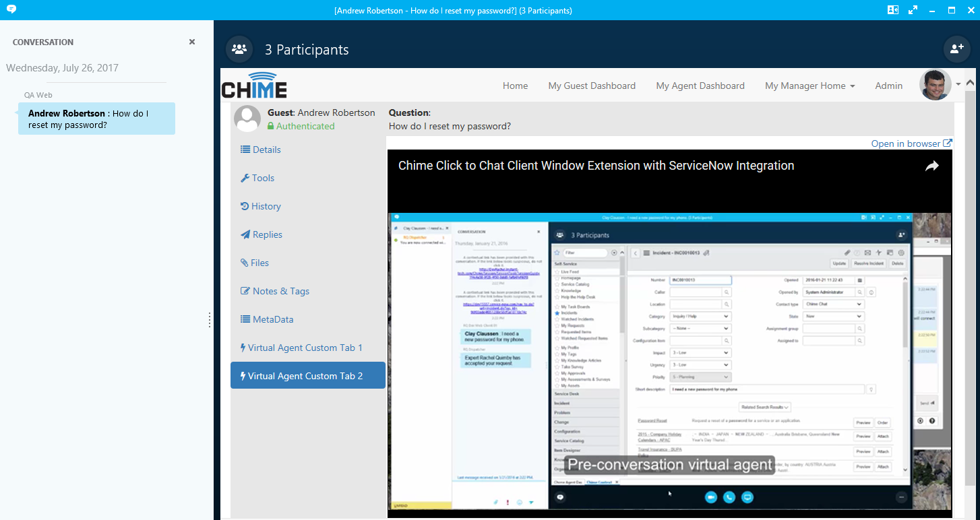The image size is (980, 520).
Task: Click the Skype title bar chat icon
Action: click(x=10, y=10)
